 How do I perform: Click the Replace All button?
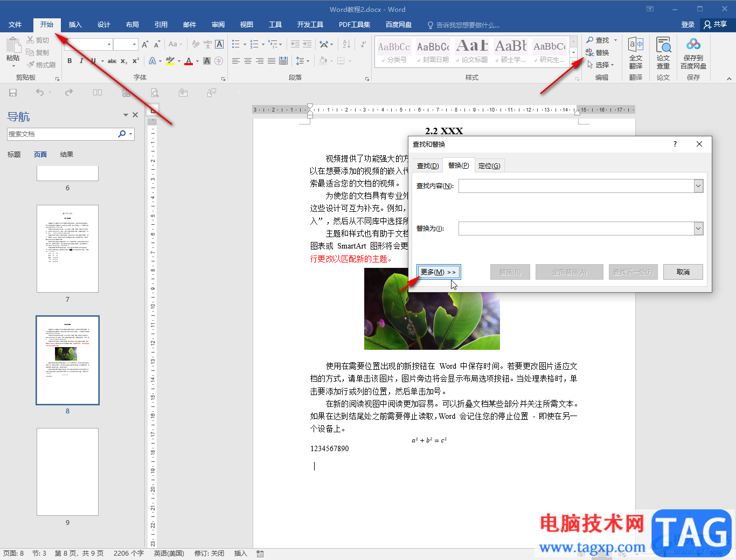coord(570,272)
